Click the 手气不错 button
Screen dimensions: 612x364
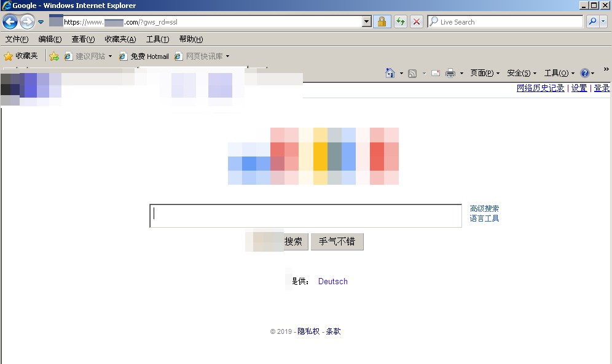[x=337, y=242]
